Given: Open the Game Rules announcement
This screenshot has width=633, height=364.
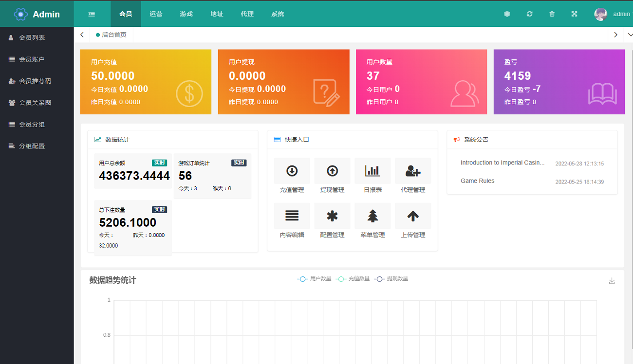Looking at the screenshot, I should [x=477, y=181].
